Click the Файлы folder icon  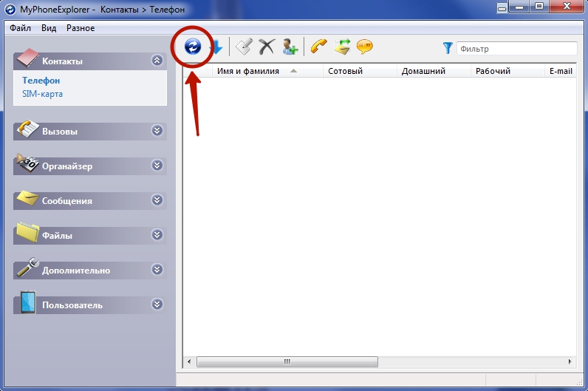tap(28, 233)
